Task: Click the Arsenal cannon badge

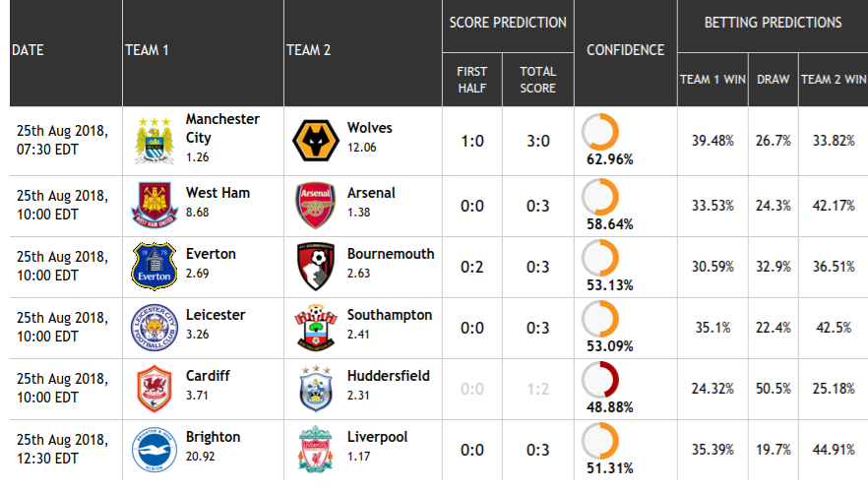Action: [316, 206]
